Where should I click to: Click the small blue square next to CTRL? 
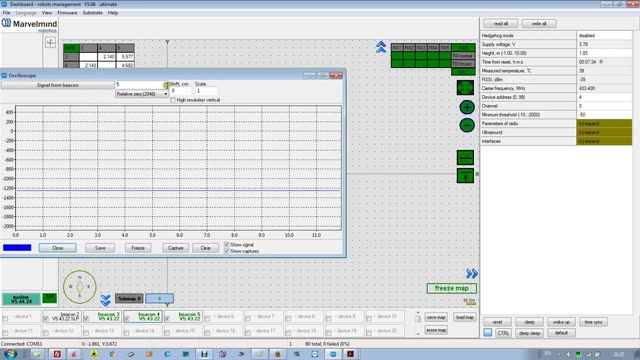488,333
